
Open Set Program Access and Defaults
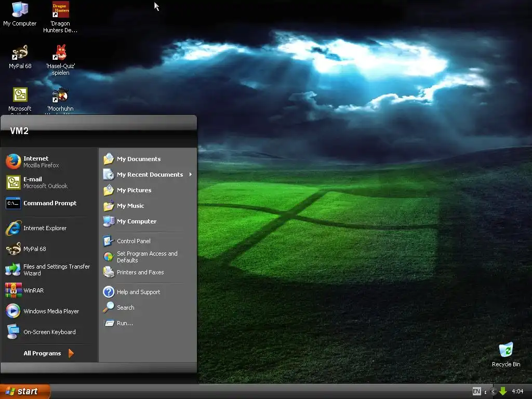tap(148, 257)
